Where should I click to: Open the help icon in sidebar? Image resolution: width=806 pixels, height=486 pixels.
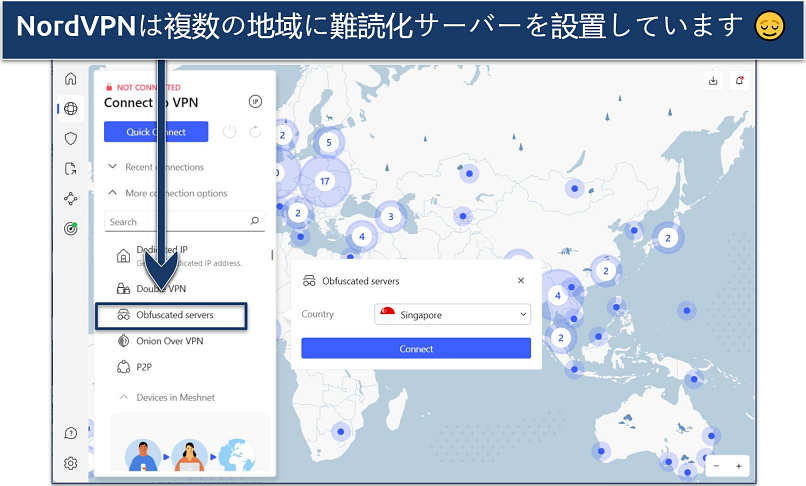coord(70,433)
